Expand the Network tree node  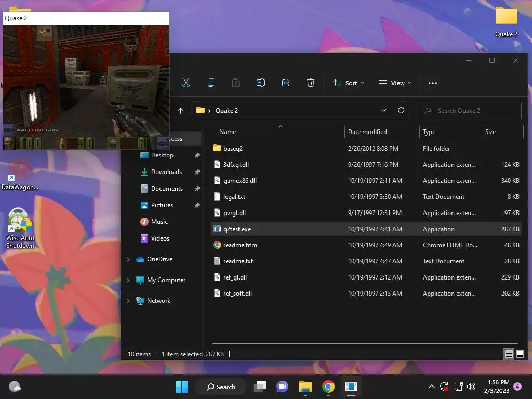click(x=128, y=301)
